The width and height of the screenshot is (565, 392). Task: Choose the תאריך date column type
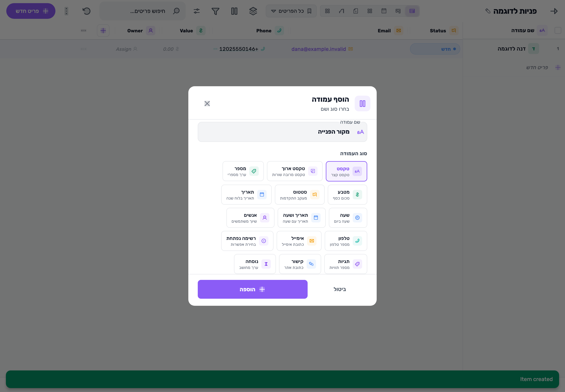click(246, 194)
